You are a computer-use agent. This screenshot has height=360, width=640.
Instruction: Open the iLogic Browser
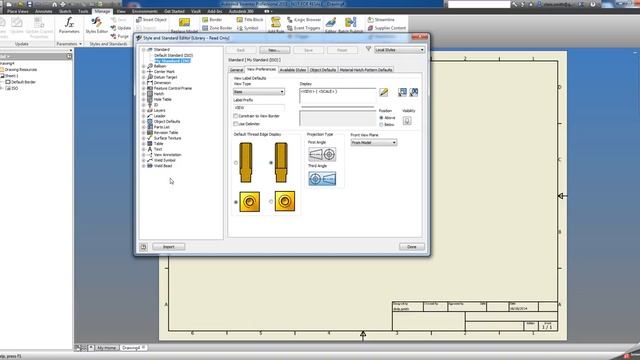304,20
